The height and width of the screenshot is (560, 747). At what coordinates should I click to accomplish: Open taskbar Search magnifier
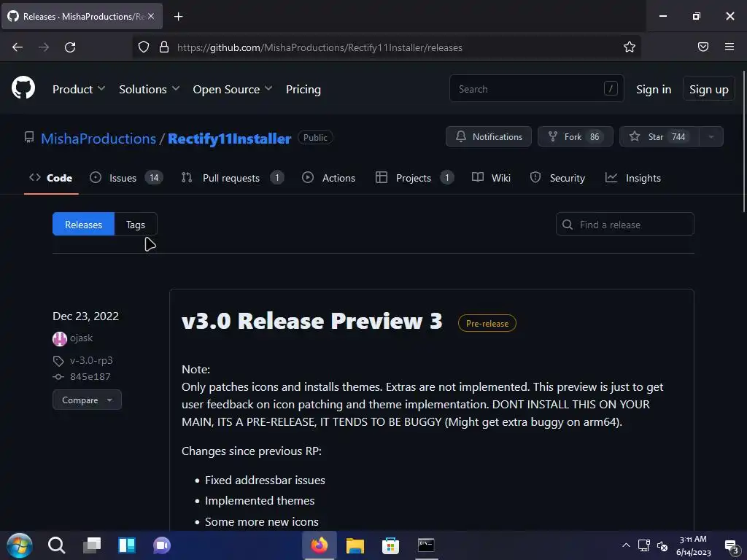[56, 545]
